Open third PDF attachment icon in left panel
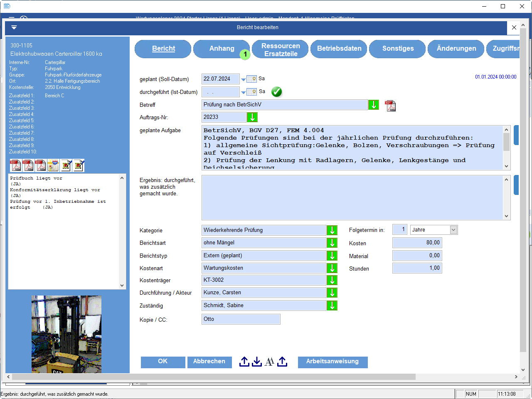The width and height of the screenshot is (532, 399). [x=41, y=165]
